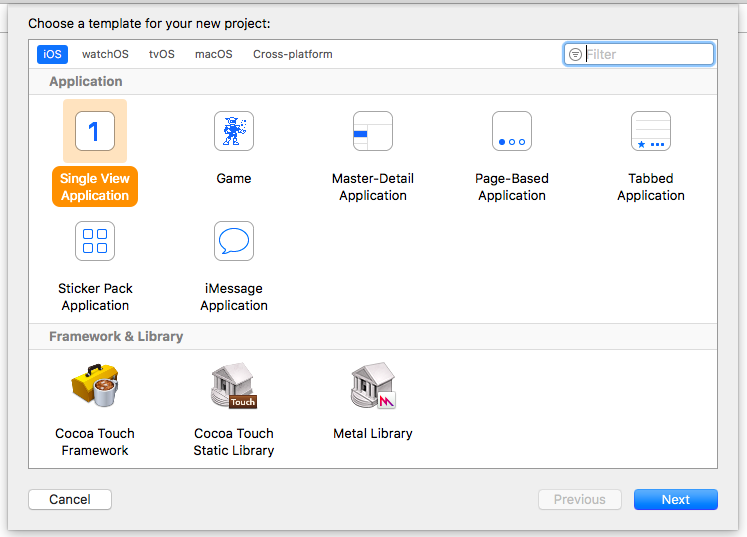Choose the Game template icon

click(x=234, y=131)
